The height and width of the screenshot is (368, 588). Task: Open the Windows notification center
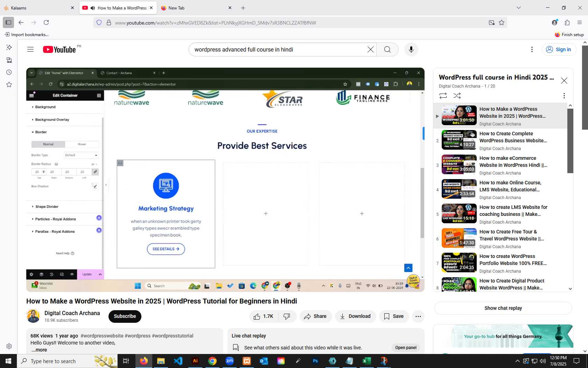point(576,361)
